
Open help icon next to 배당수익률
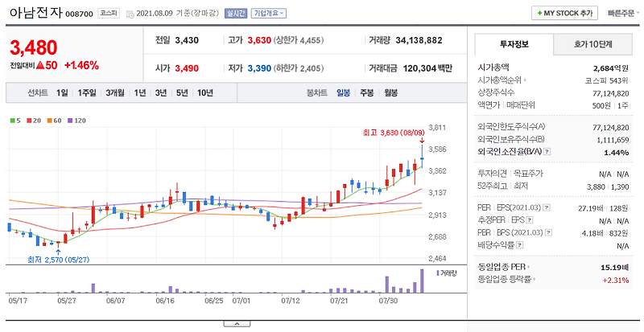[519, 246]
